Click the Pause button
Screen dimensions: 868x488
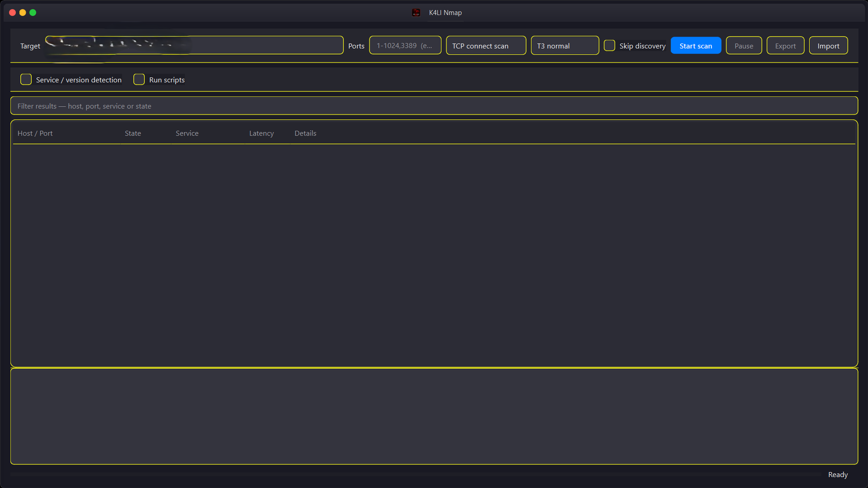[744, 46]
